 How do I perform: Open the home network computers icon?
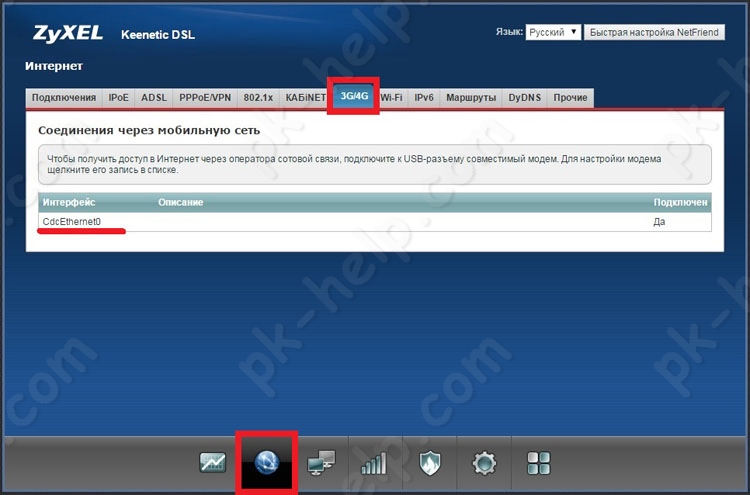pyautogui.click(x=321, y=462)
